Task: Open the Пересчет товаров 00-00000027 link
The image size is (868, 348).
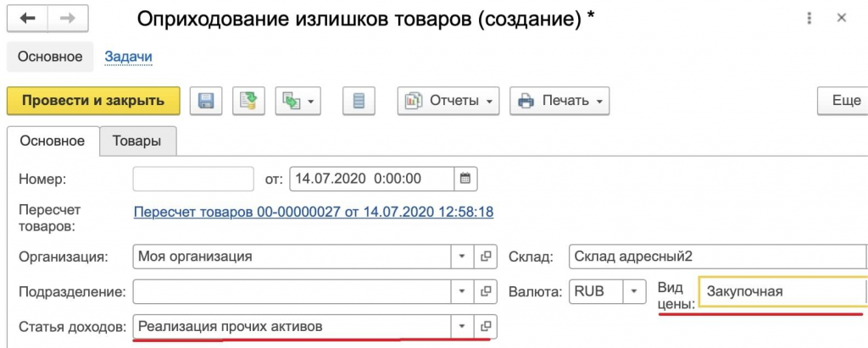Action: [x=314, y=212]
